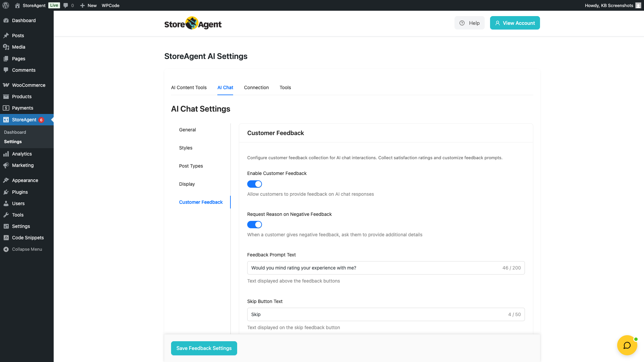The width and height of the screenshot is (644, 362).
Task: Open the yellow chat widget bubble
Action: (627, 345)
